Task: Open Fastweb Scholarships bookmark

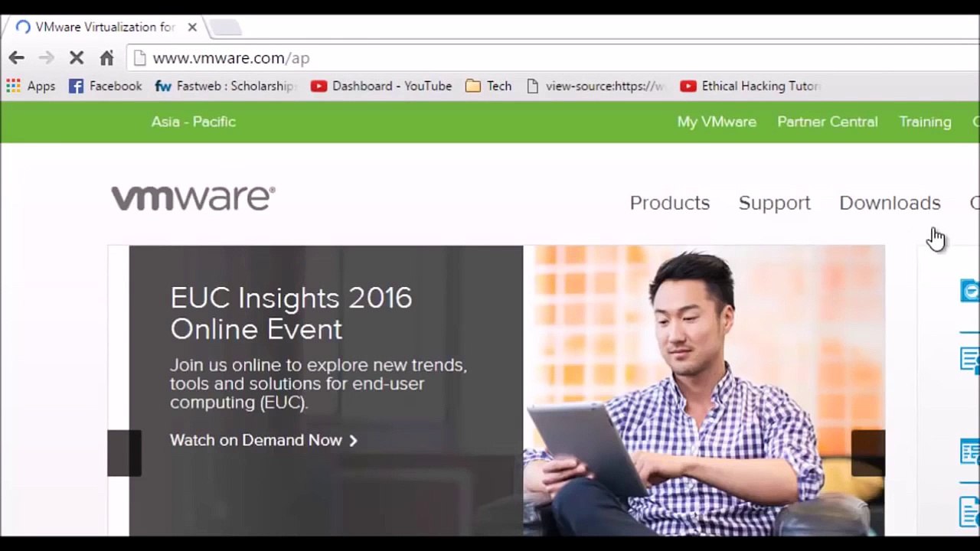Action: [x=225, y=86]
